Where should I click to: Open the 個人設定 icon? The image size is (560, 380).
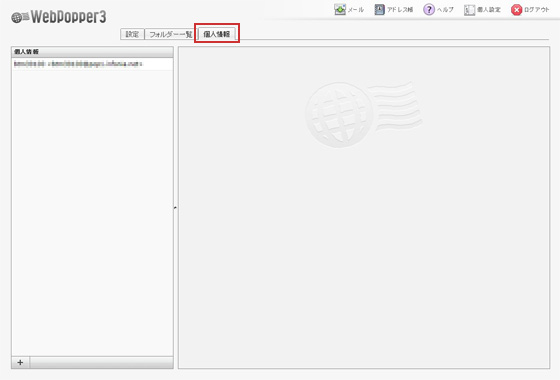tap(469, 10)
